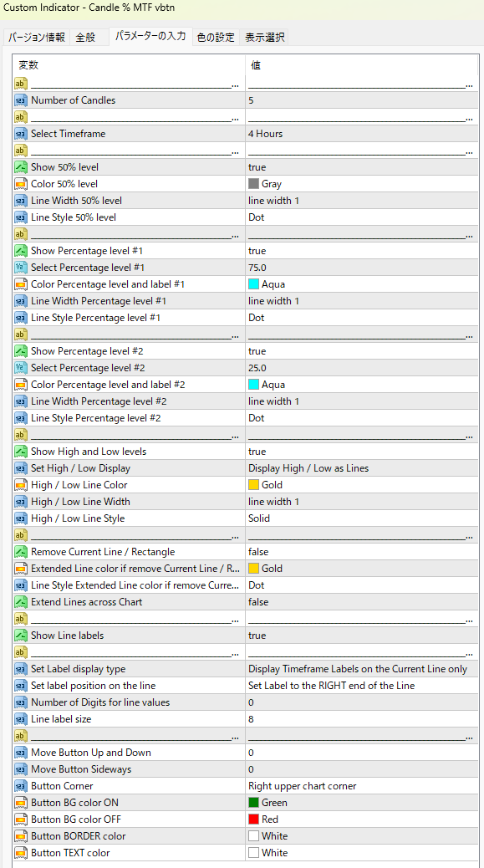This screenshot has height=868, width=484.
Task: Click the double-type icon beside Select Percentage level #1
Action: 20,268
